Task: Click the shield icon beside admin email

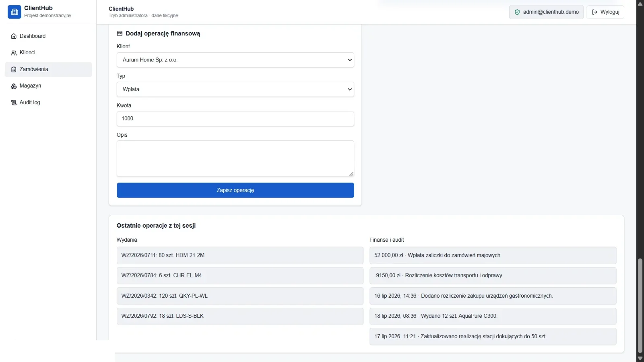Action: (517, 12)
